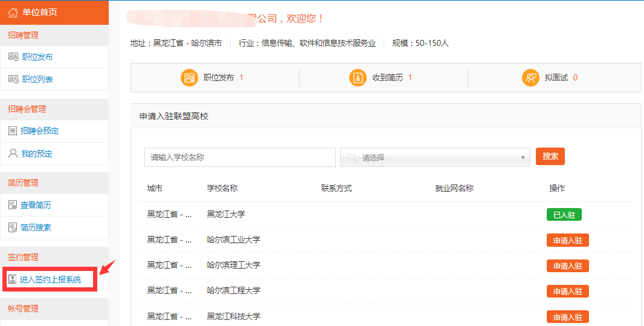Image resolution: width=644 pixels, height=326 pixels.
Task: Click the 查看简历 sidebar icon
Action: (x=13, y=205)
